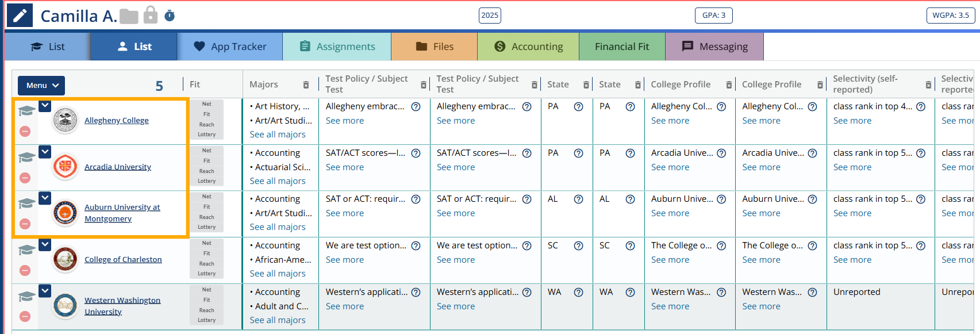Remove Auburn University at Montgomery with minus icon
The height and width of the screenshot is (334, 980).
tap(25, 224)
